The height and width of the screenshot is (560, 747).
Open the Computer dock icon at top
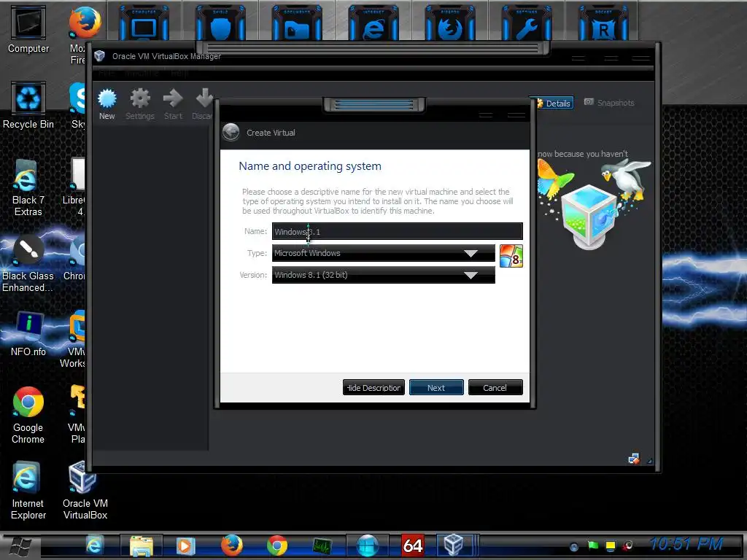144,24
